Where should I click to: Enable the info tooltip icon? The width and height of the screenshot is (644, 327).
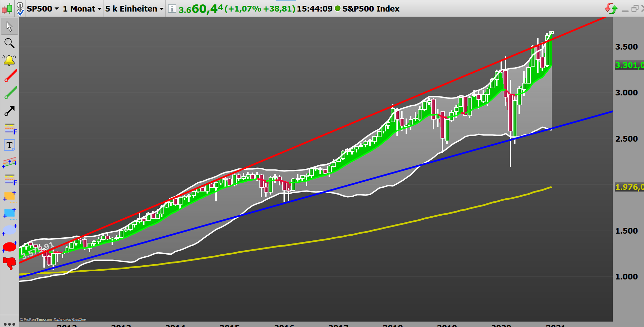click(x=172, y=9)
